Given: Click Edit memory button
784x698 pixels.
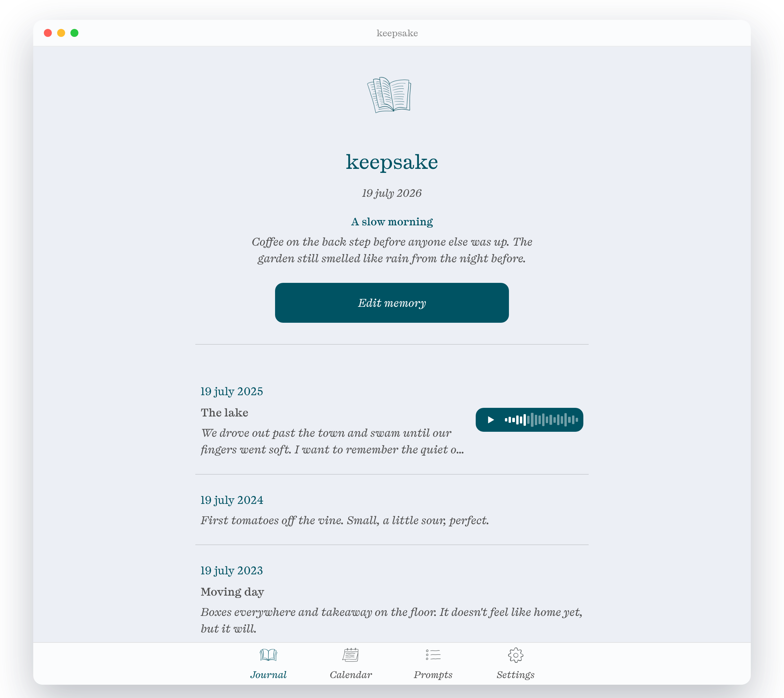Looking at the screenshot, I should coord(392,303).
